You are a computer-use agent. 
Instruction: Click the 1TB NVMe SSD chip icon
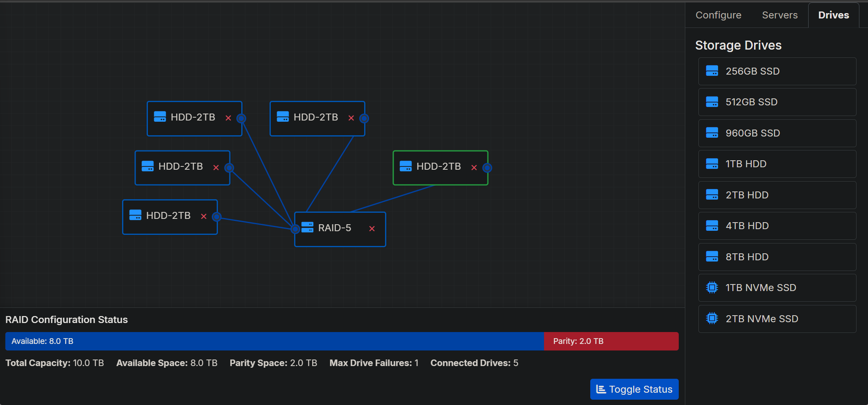pyautogui.click(x=712, y=288)
